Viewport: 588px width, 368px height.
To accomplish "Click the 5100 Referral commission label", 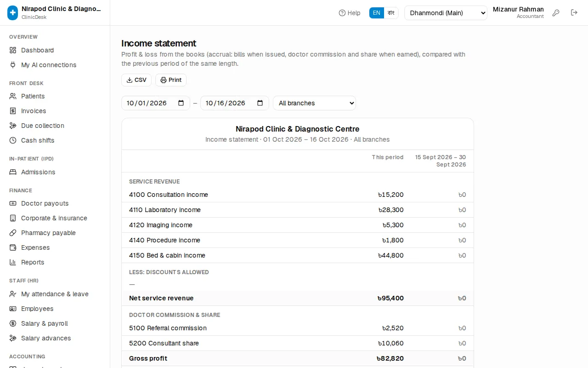I will point(168,328).
